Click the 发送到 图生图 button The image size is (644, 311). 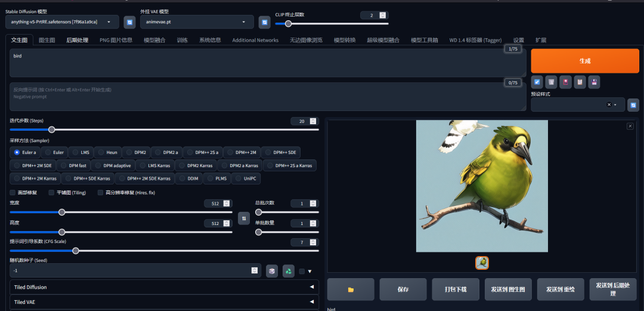point(508,290)
